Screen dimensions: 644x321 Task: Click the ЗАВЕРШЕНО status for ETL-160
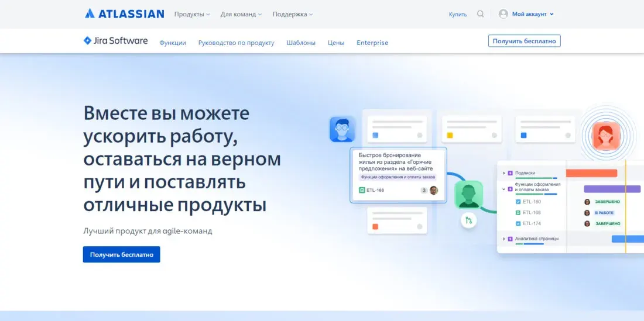[608, 202]
